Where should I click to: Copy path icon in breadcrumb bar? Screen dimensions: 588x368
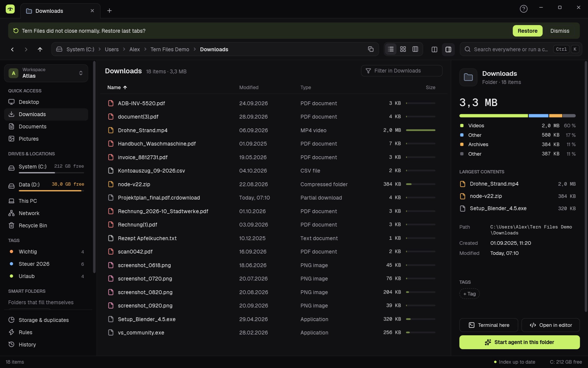coord(370,49)
